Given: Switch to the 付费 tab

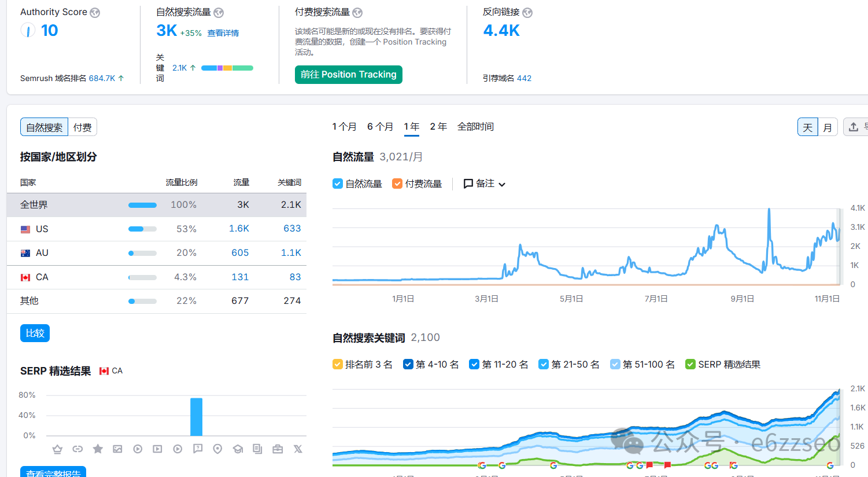Looking at the screenshot, I should coord(82,127).
